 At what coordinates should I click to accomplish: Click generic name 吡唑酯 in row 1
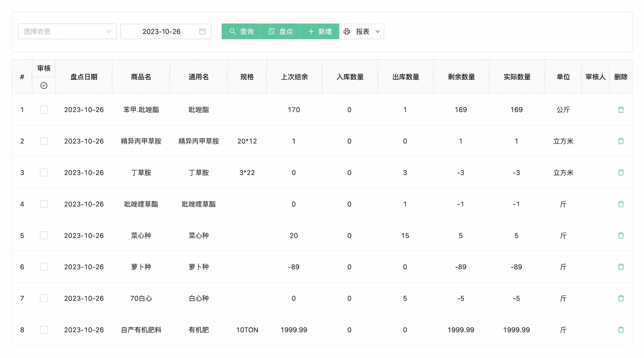(x=199, y=110)
